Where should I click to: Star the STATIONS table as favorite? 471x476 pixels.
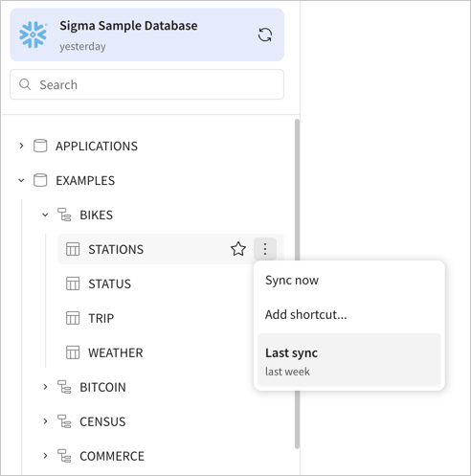tap(238, 249)
